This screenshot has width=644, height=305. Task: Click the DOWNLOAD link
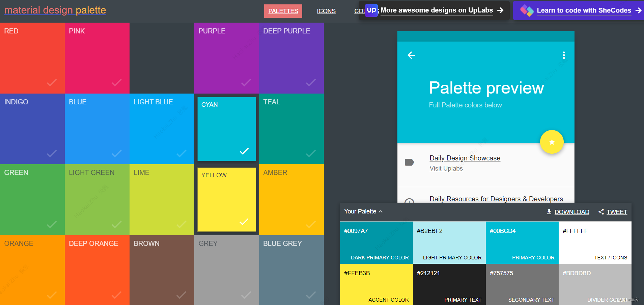(572, 212)
